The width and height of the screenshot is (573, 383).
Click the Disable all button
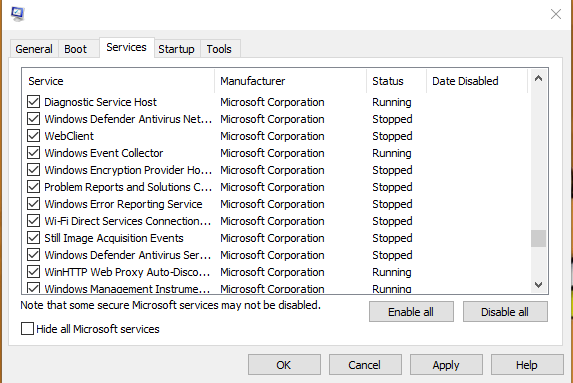pos(505,312)
